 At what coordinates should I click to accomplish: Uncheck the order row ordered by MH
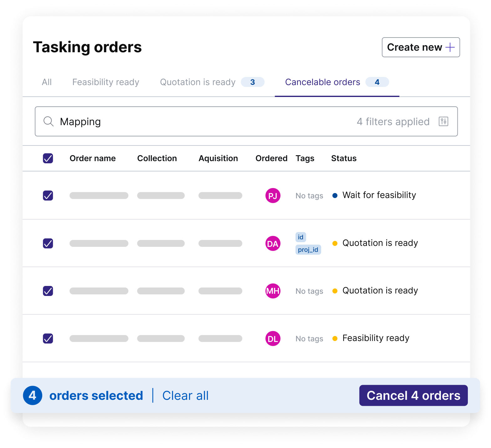click(48, 291)
